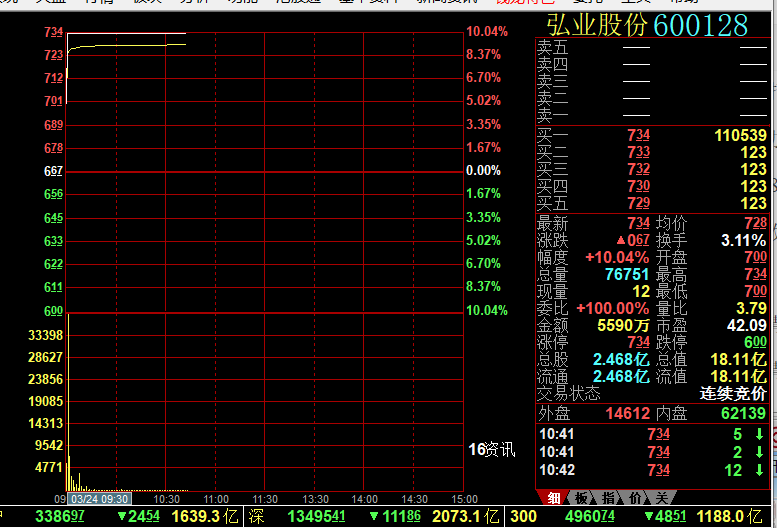Select the 买三 bid price 732
Screen dimensions: 777x528
point(638,169)
